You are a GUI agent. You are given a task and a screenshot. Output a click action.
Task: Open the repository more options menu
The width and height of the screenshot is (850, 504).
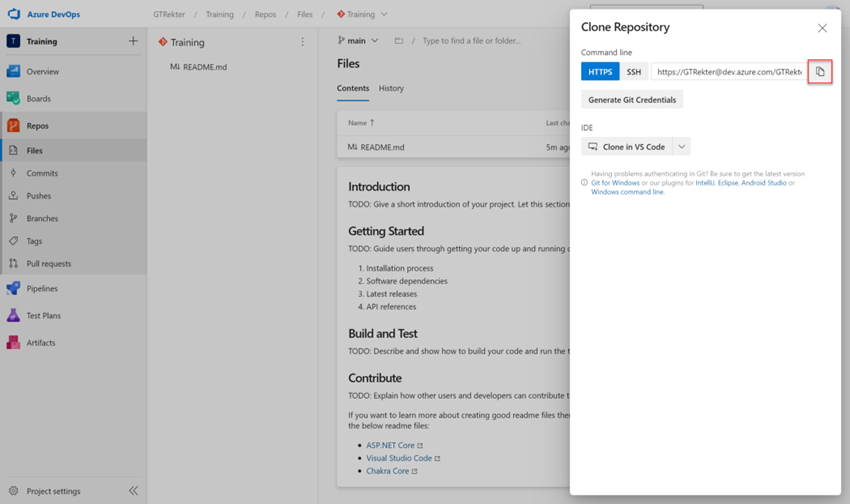pos(302,42)
